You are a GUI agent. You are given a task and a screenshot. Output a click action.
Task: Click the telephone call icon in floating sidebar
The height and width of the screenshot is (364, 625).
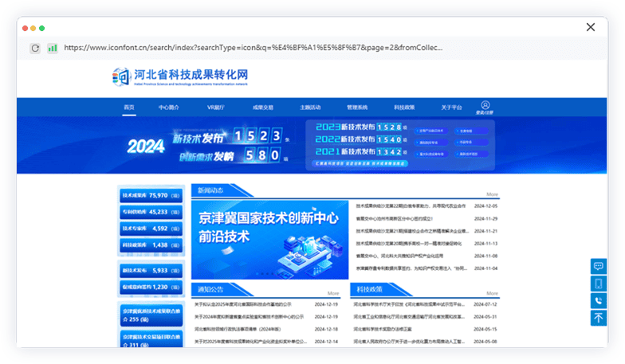tap(598, 300)
